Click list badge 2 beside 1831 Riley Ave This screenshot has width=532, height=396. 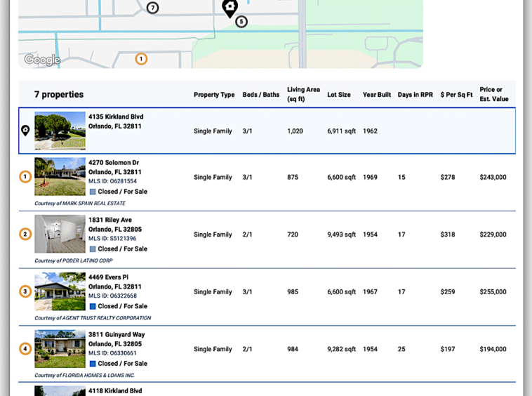[25, 235]
